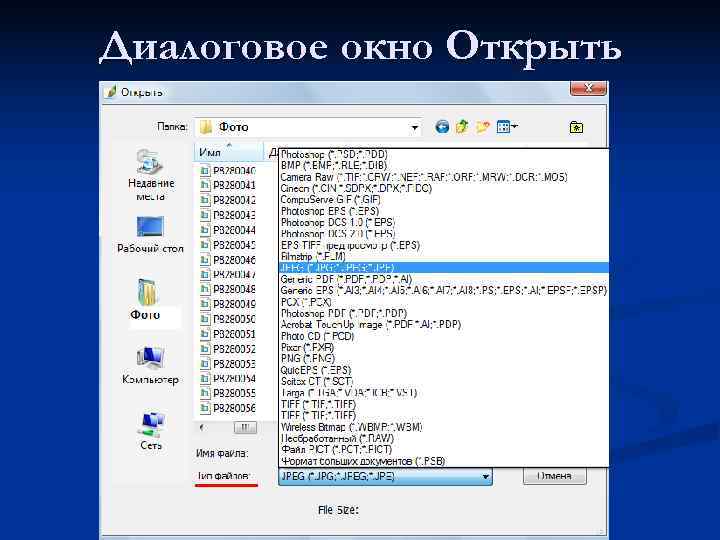Open the Фото folder in sidebar

(146, 300)
